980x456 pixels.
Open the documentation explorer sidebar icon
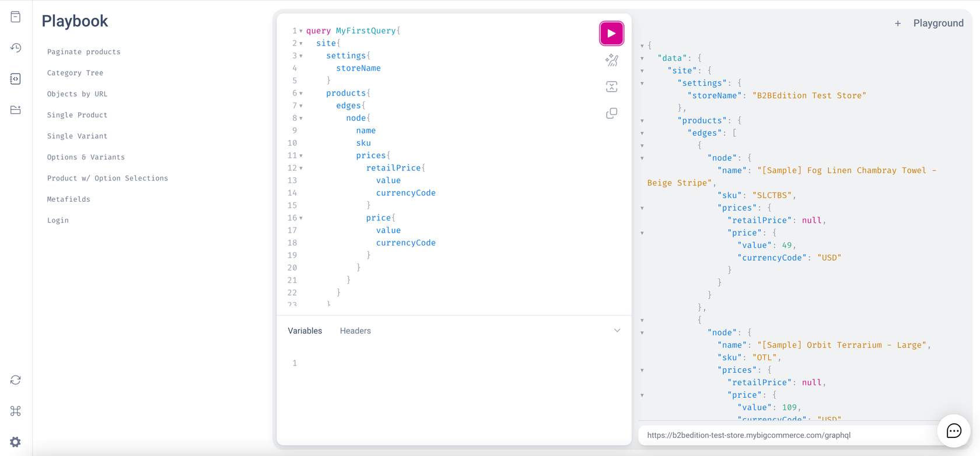coord(16,17)
